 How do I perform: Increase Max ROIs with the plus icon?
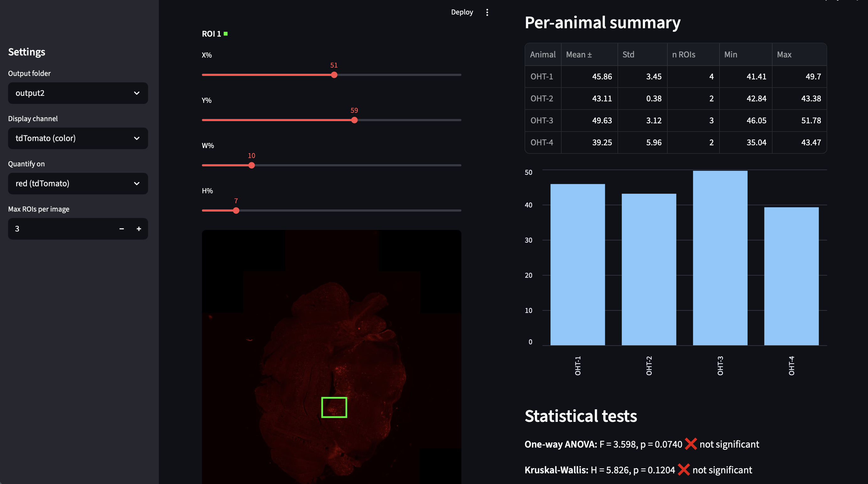138,229
